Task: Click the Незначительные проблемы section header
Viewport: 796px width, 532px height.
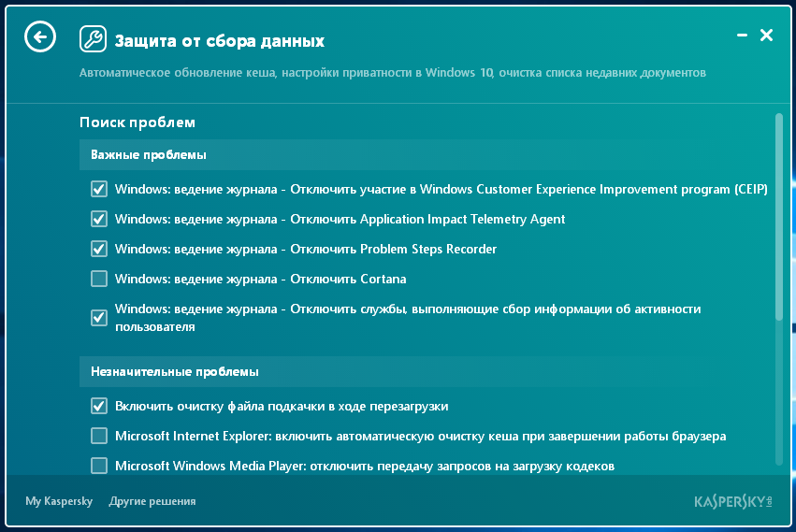Action: pos(426,371)
